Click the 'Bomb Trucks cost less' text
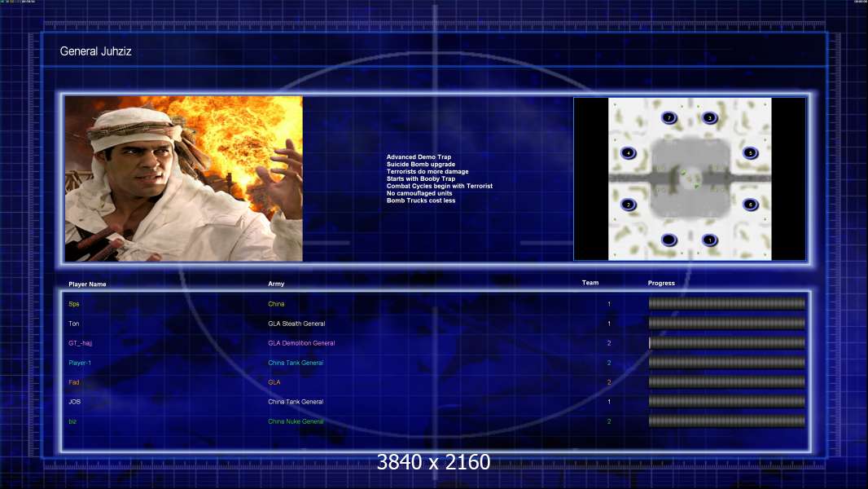This screenshot has height=489, width=868. (x=421, y=200)
